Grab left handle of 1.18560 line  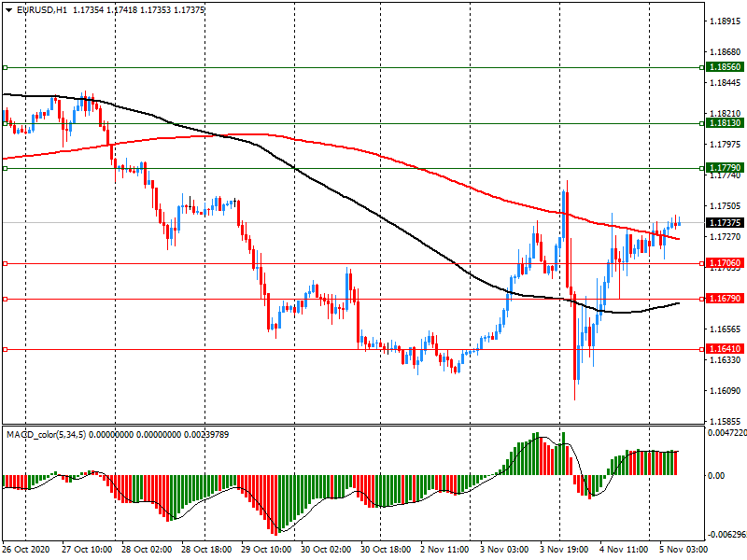pyautogui.click(x=5, y=67)
